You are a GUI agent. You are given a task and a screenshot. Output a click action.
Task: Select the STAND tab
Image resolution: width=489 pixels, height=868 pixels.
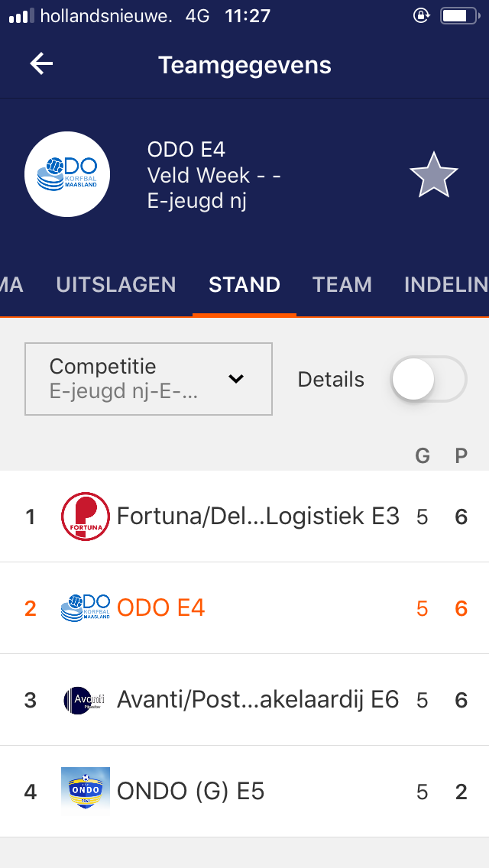[244, 285]
